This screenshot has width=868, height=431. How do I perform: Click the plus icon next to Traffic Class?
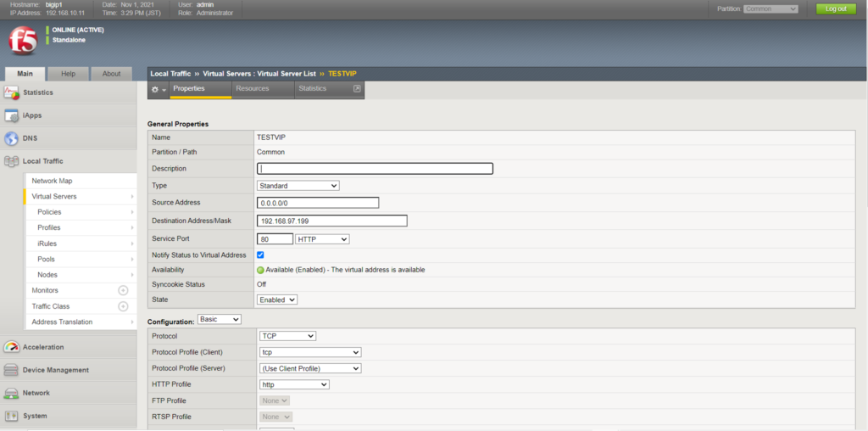click(123, 306)
